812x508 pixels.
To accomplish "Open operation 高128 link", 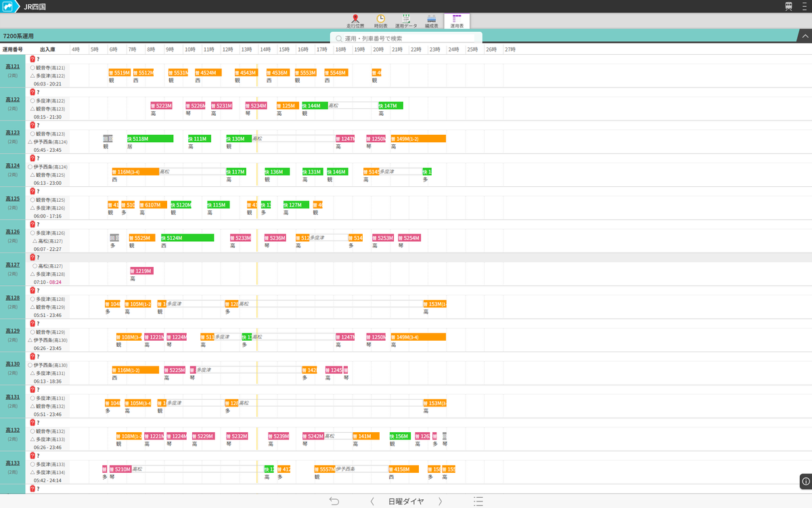I will click(13, 298).
